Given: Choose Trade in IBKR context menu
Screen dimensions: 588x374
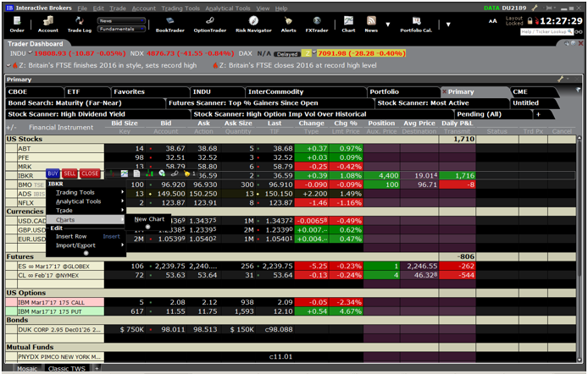Looking at the screenshot, I should point(86,211).
